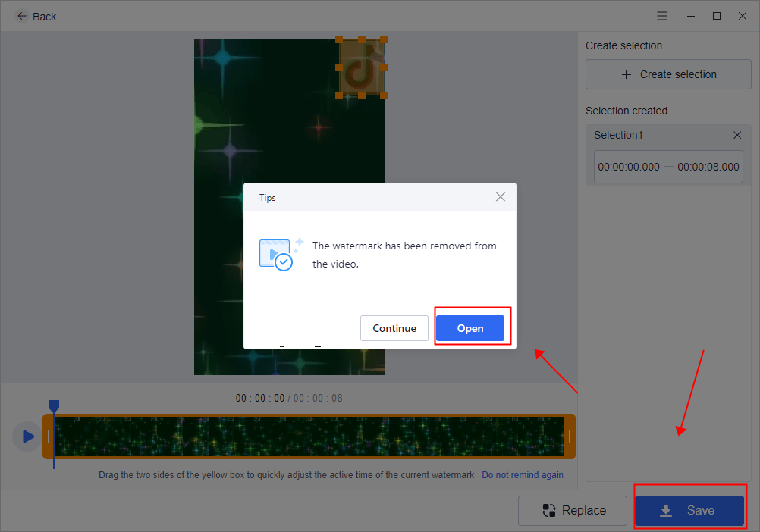Screen dimensions: 760x532
Task: Click the blue playhead marker on timeline
Action: (x=54, y=406)
